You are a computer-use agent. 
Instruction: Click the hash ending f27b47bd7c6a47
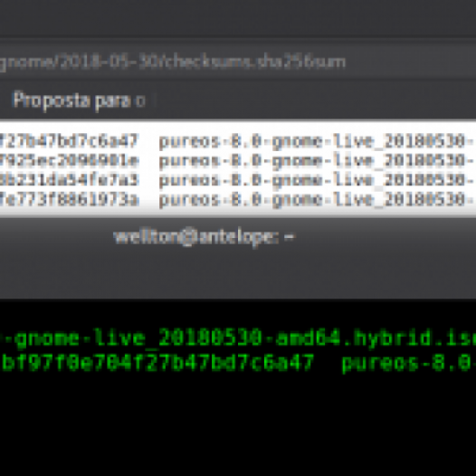click(x=69, y=141)
